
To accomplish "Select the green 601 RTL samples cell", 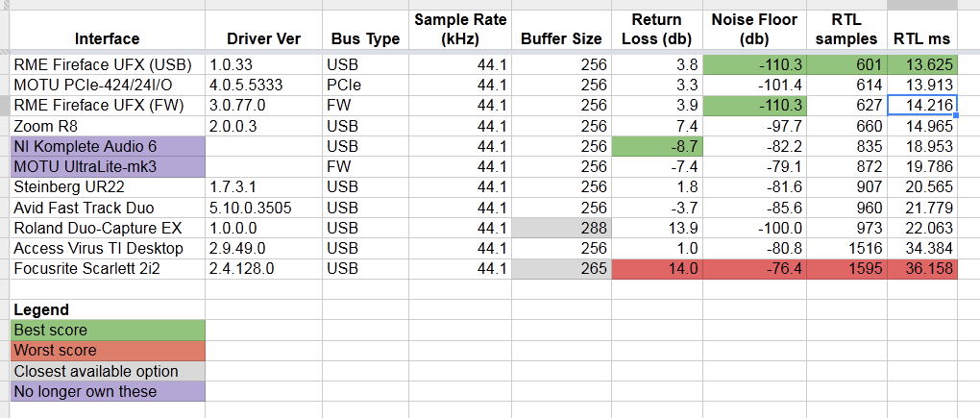I will click(846, 65).
